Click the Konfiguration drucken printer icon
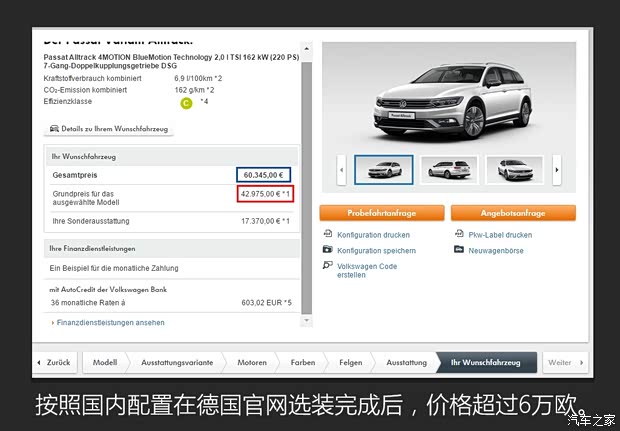 coord(328,235)
